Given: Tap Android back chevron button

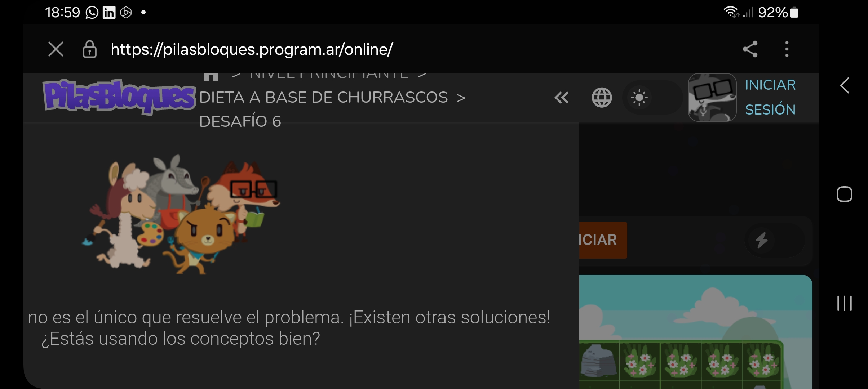Looking at the screenshot, I should click(x=845, y=85).
